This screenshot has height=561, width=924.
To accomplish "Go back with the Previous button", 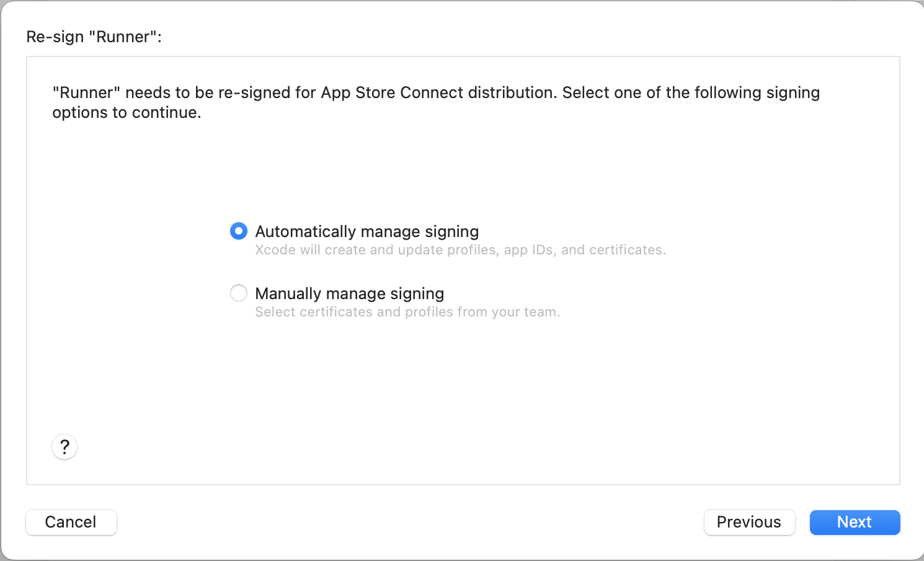I will coord(749,522).
